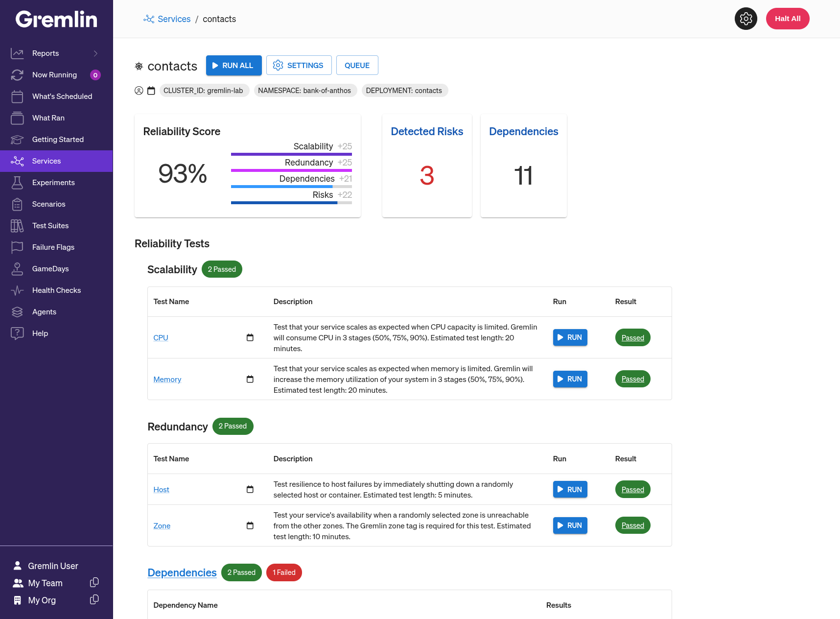Open the service SETTINGS button

tap(299, 65)
